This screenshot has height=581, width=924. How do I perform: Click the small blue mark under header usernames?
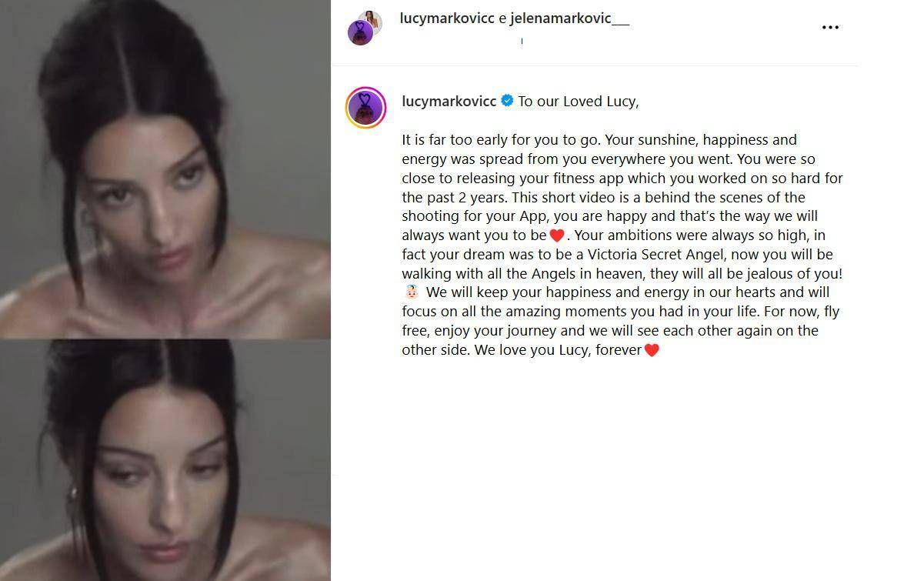click(522, 41)
